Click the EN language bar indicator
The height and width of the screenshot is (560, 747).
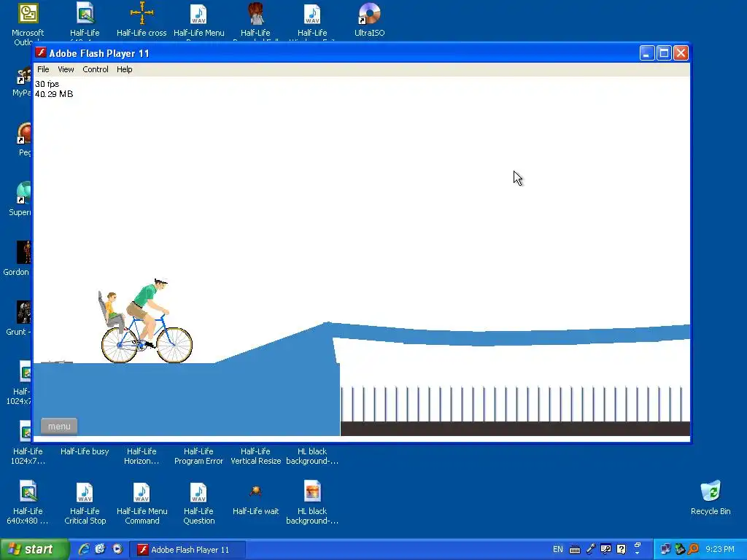558,549
